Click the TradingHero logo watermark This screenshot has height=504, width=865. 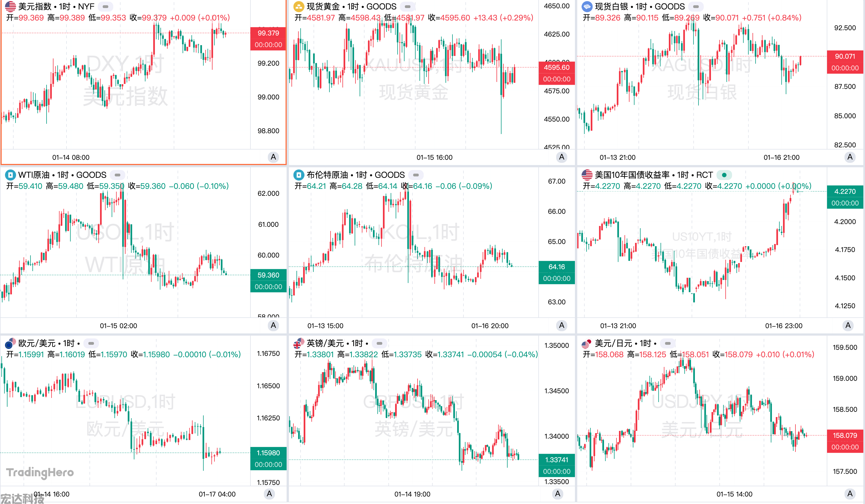pyautogui.click(x=40, y=472)
